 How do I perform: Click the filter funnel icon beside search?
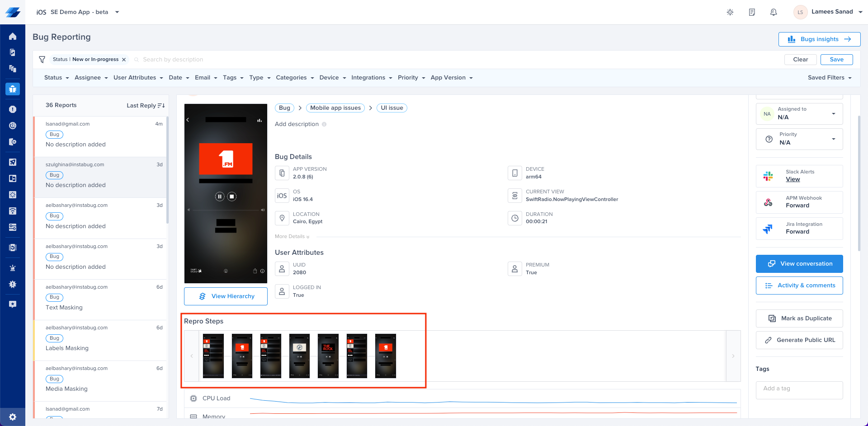pyautogui.click(x=42, y=59)
